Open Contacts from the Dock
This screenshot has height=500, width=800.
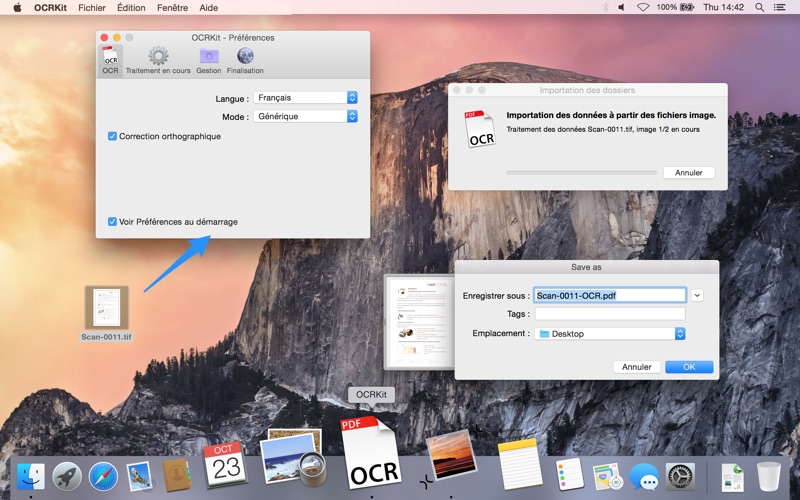177,476
